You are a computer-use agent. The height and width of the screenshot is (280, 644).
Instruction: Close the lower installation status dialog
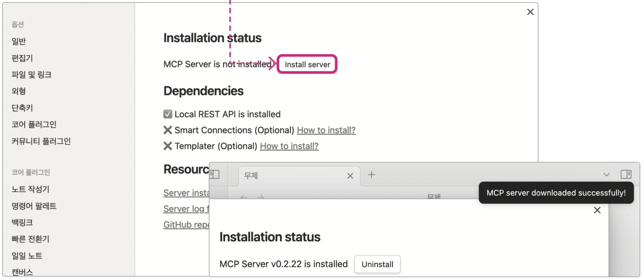coord(597,210)
